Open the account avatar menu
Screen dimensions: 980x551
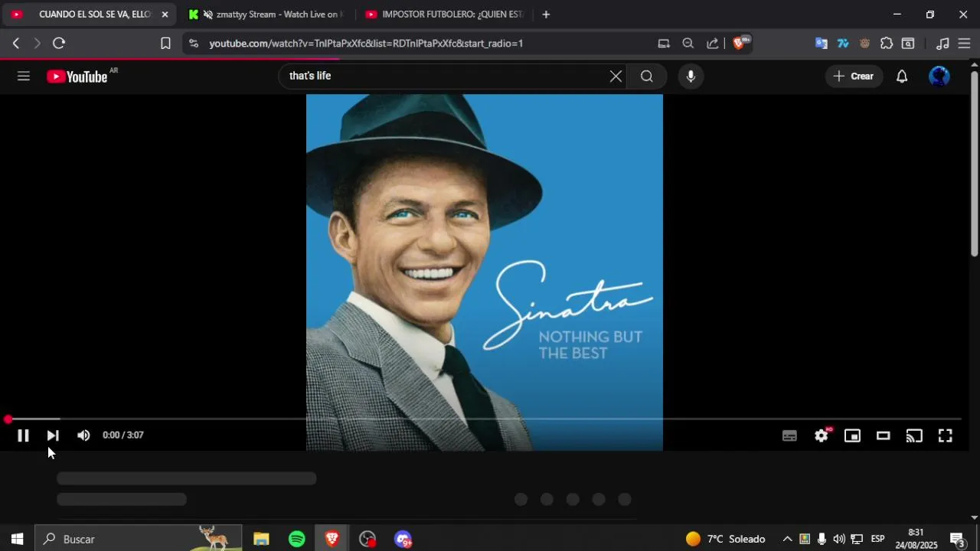(x=939, y=76)
